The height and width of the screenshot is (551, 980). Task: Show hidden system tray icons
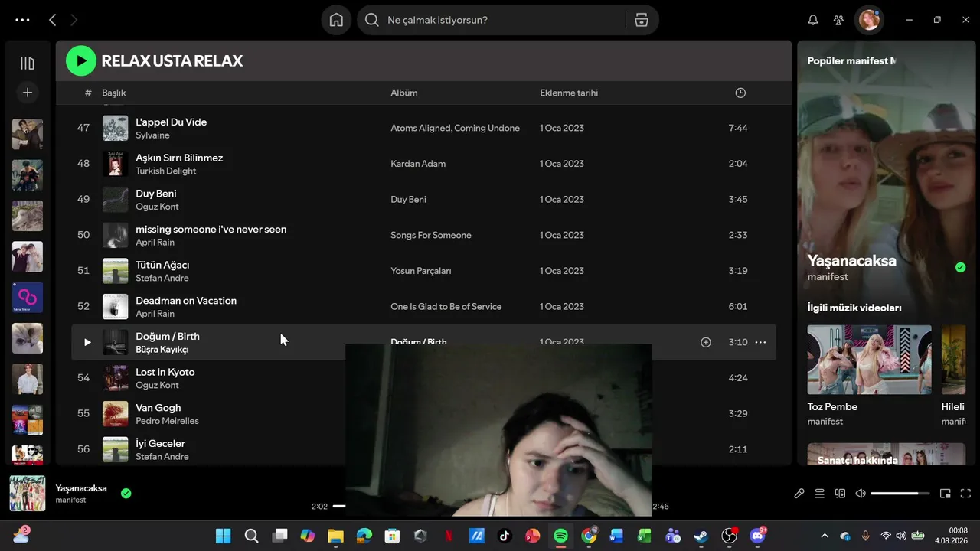[x=825, y=536]
